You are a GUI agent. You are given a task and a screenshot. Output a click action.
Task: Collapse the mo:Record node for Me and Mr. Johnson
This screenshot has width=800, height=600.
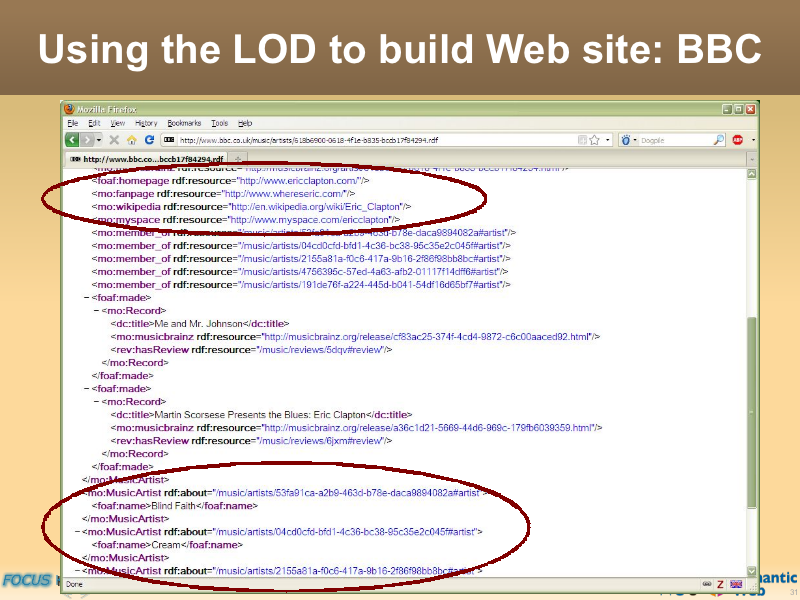(95, 310)
